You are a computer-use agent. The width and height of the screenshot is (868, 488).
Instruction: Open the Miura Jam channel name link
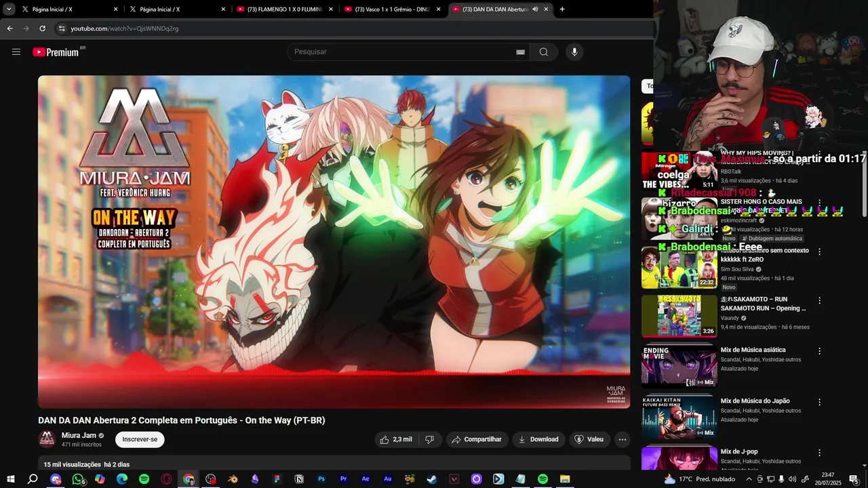pyautogui.click(x=79, y=435)
